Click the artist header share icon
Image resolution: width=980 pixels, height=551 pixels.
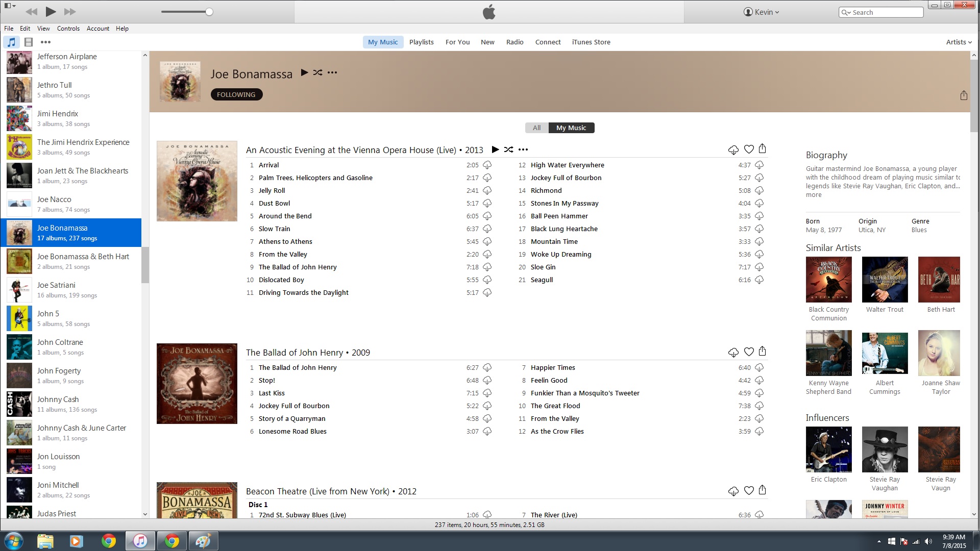point(963,95)
